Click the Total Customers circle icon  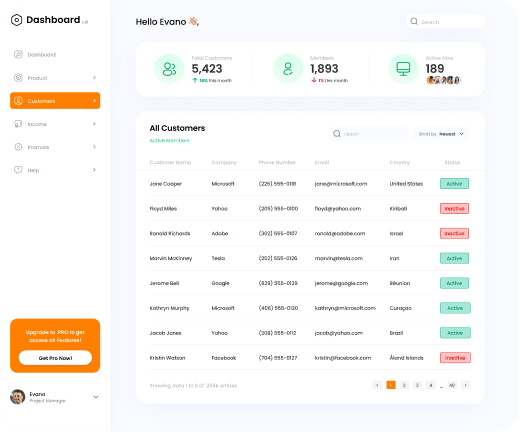(x=169, y=69)
